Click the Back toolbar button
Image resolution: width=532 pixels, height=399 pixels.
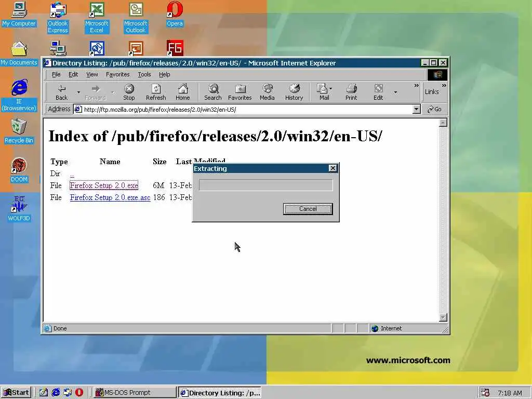61,92
